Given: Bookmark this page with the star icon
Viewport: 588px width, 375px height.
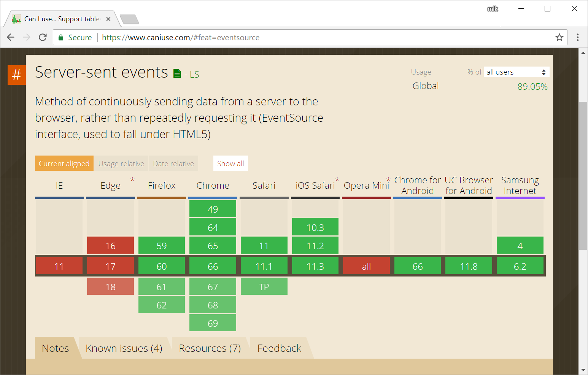Looking at the screenshot, I should [559, 37].
